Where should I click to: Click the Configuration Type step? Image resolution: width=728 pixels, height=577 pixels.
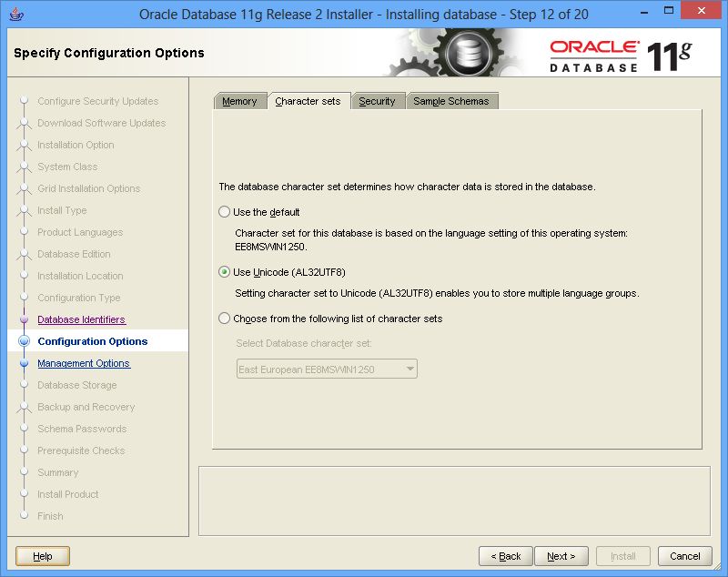[x=79, y=298]
